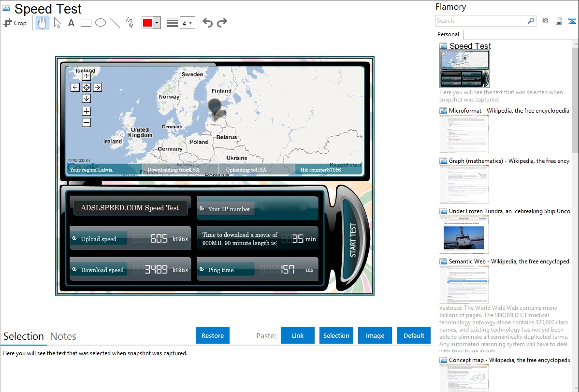Click the snapshots list scrollbar
The image size is (579, 392).
(x=575, y=100)
